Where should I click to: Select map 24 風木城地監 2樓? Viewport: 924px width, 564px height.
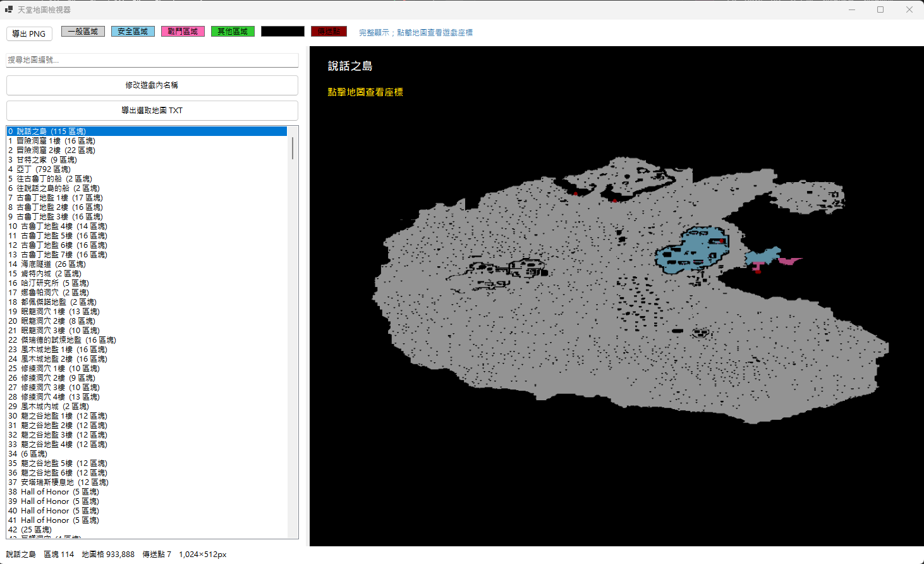point(147,359)
